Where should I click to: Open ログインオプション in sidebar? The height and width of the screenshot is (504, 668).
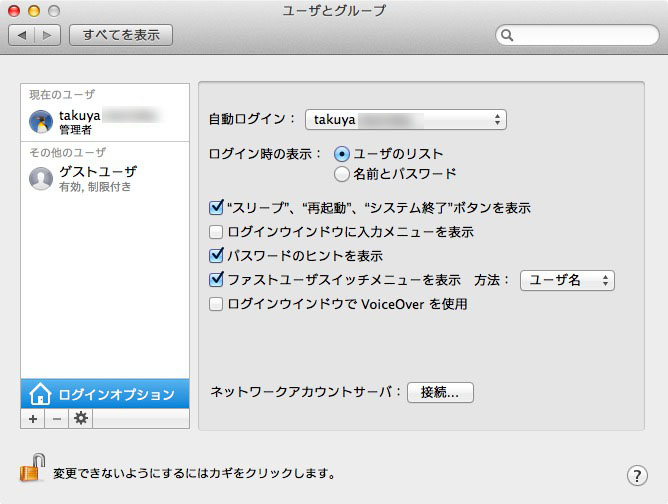click(105, 394)
